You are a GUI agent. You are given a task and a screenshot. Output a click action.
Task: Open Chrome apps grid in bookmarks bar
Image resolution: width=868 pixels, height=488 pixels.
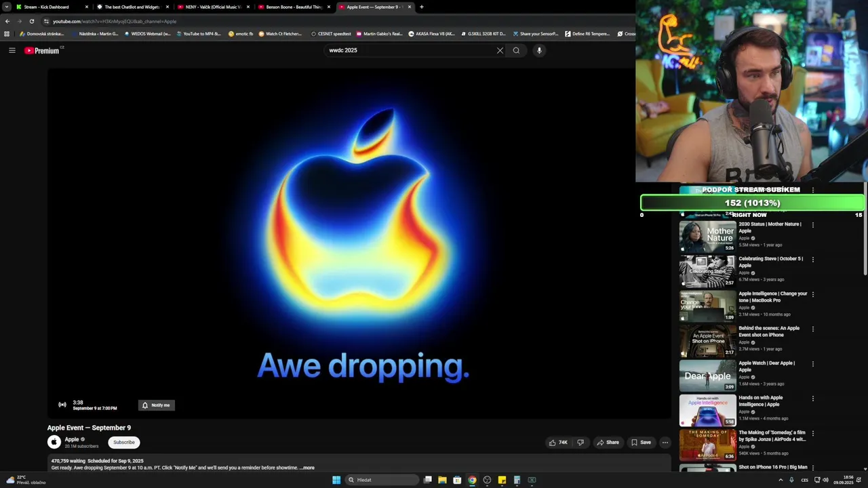[x=7, y=34]
